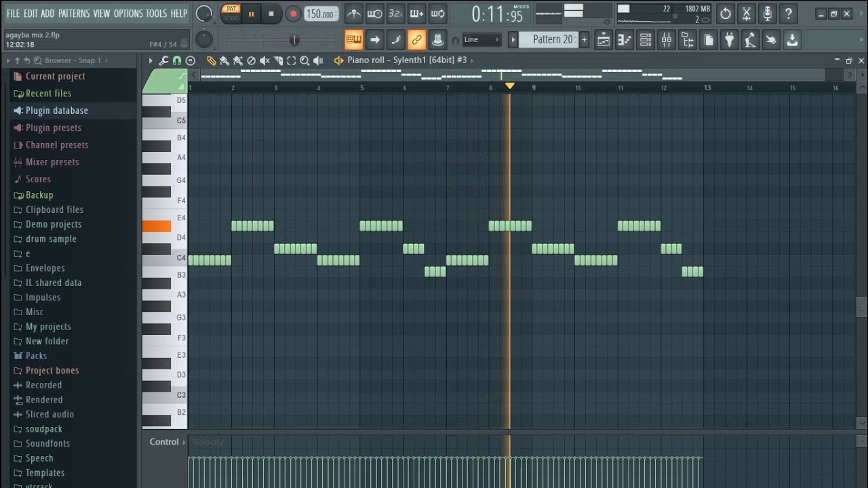868x488 pixels.
Task: Open the Mixer view icon
Action: 666,40
